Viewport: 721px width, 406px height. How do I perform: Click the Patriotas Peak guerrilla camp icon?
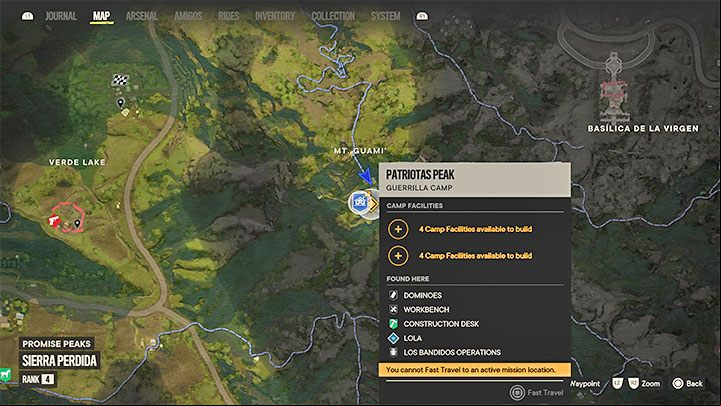click(x=360, y=202)
